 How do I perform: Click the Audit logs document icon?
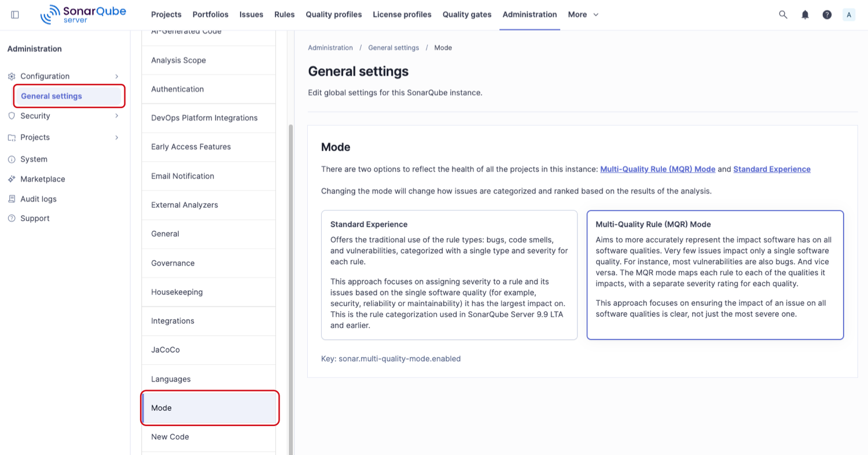[x=12, y=199]
